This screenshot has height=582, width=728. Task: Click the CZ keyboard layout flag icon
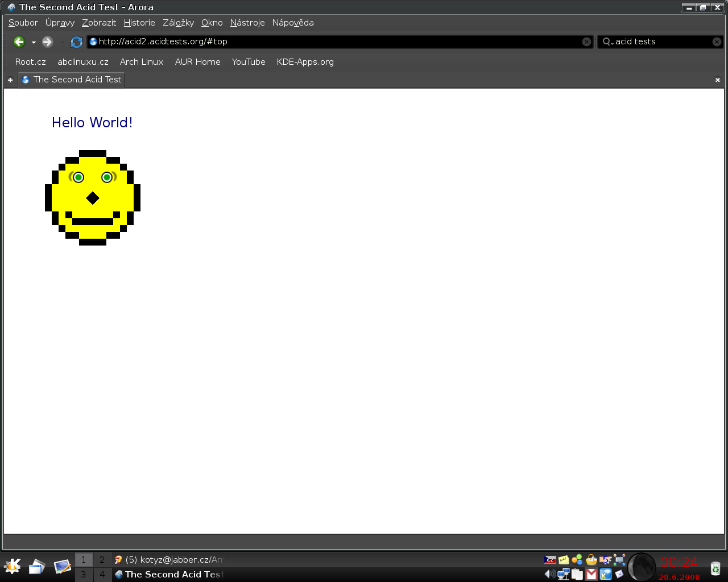click(x=550, y=560)
